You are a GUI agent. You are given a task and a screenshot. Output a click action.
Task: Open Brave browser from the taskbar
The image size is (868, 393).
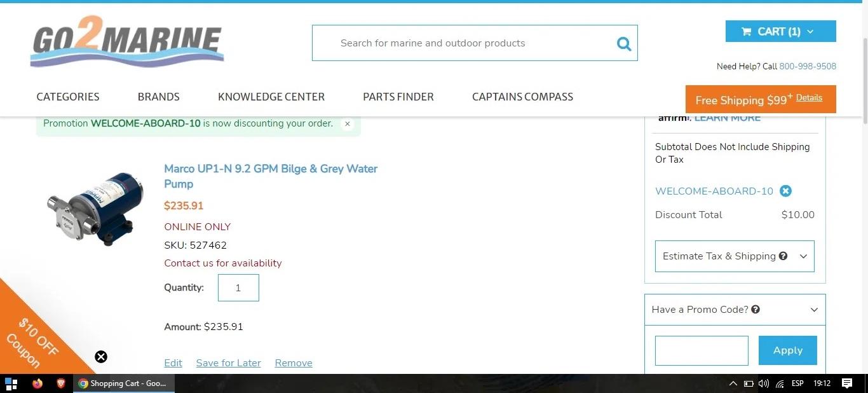(61, 383)
